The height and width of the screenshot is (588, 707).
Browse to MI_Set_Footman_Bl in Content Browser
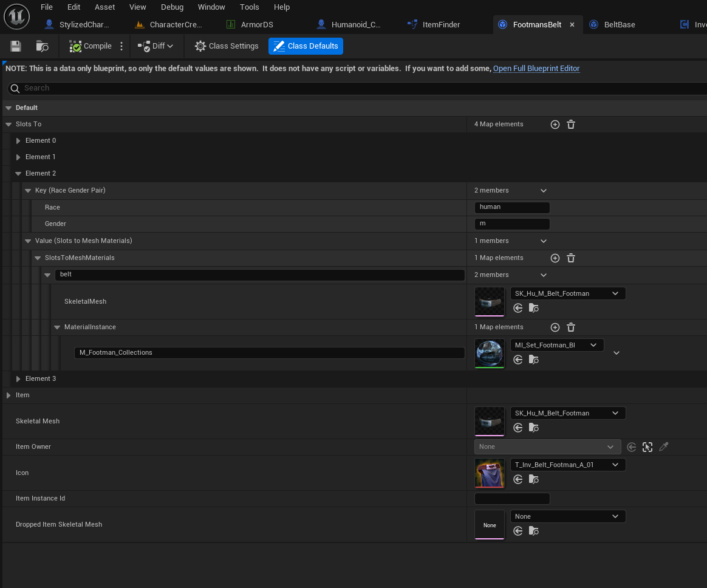coord(534,360)
